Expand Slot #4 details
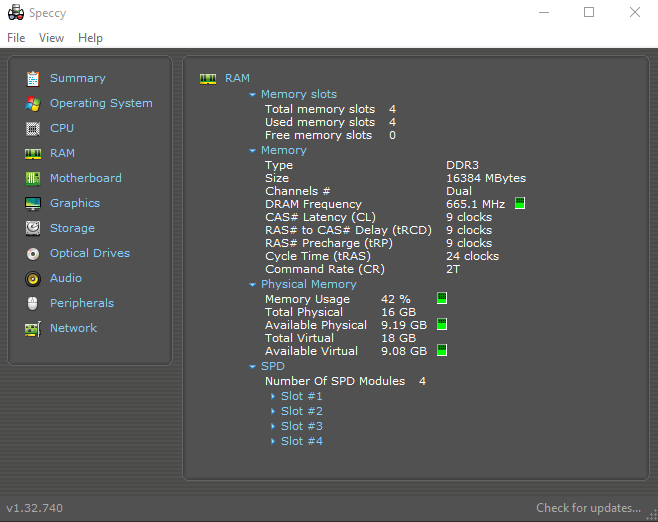658x522 pixels. (273, 441)
